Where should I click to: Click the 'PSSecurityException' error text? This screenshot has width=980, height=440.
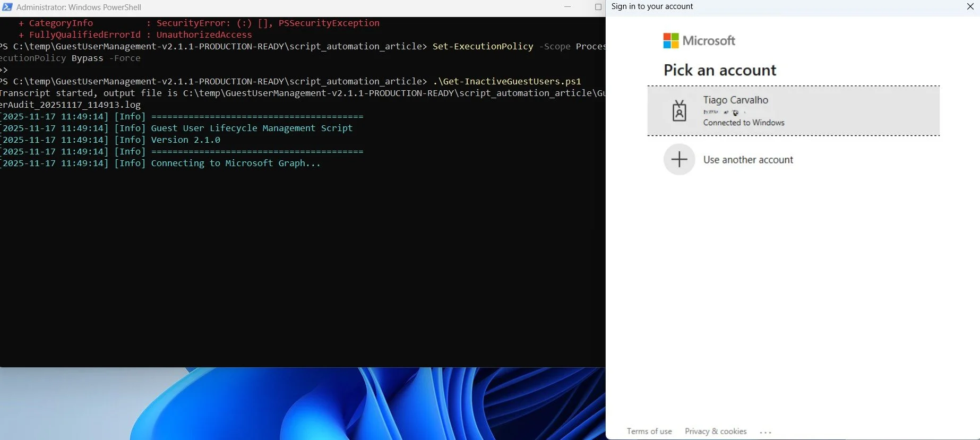(329, 23)
